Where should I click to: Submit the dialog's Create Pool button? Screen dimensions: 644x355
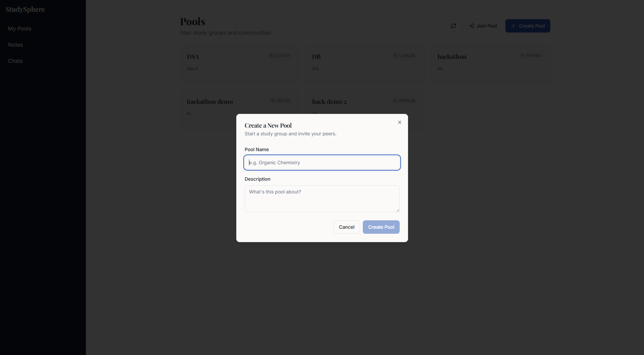click(x=381, y=227)
